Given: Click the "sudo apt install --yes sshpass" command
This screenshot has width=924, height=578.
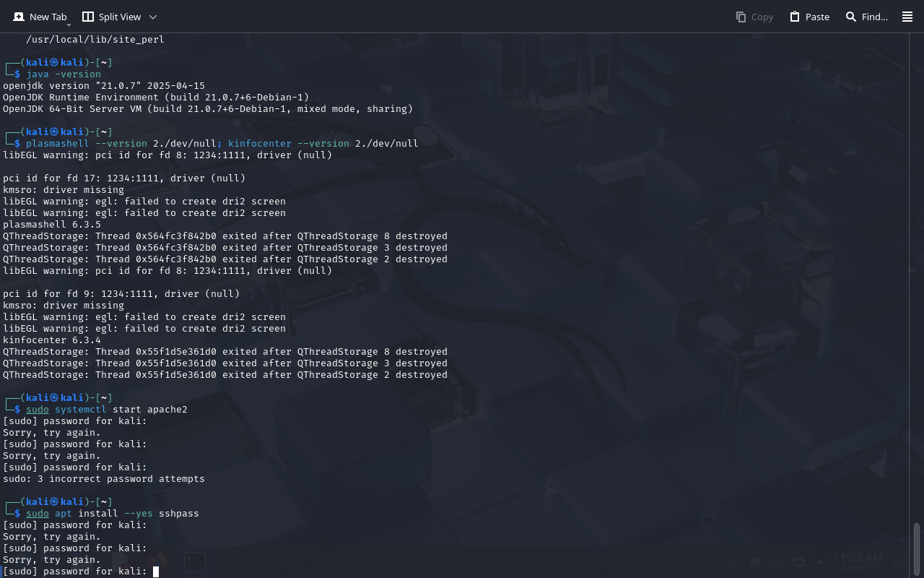Looking at the screenshot, I should tap(113, 514).
